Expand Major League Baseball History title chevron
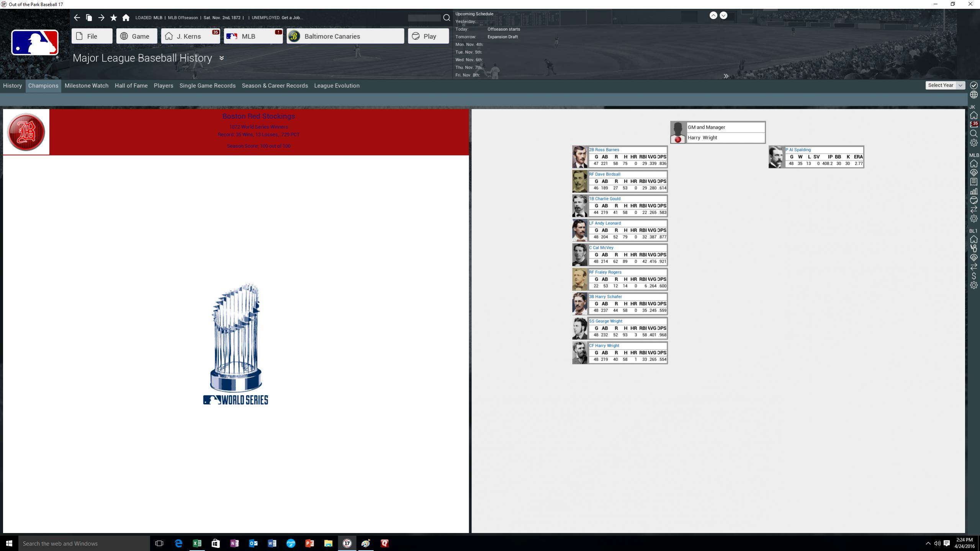980x551 pixels. pos(221,58)
